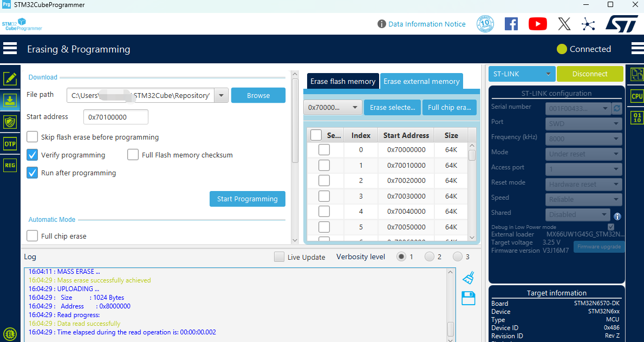Image resolution: width=644 pixels, height=342 pixels.
Task: Click the Data Information Notice info icon
Action: click(381, 24)
